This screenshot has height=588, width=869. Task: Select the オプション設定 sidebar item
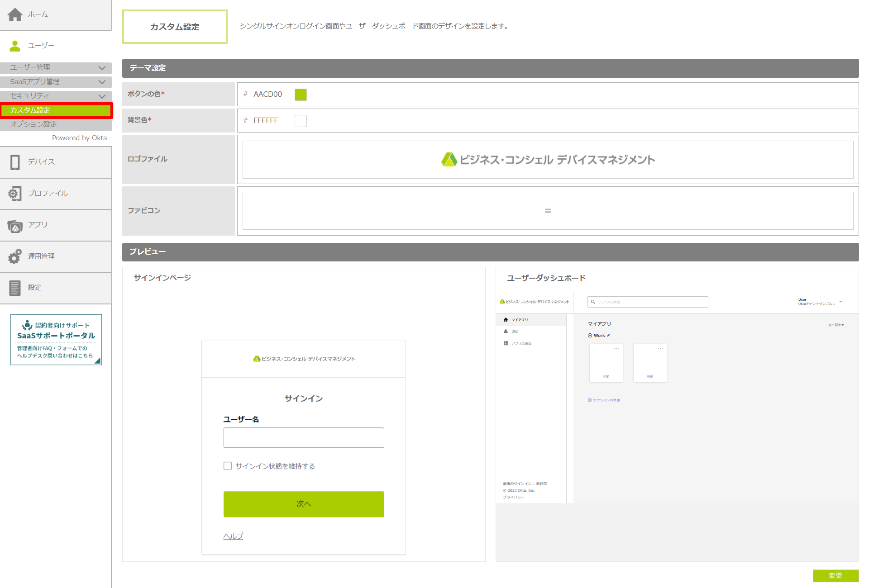33,124
